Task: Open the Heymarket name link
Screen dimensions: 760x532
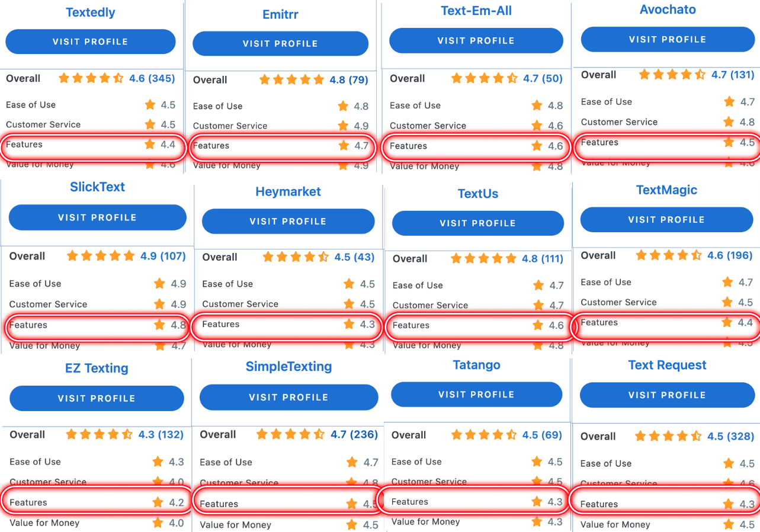Action: 288,191
